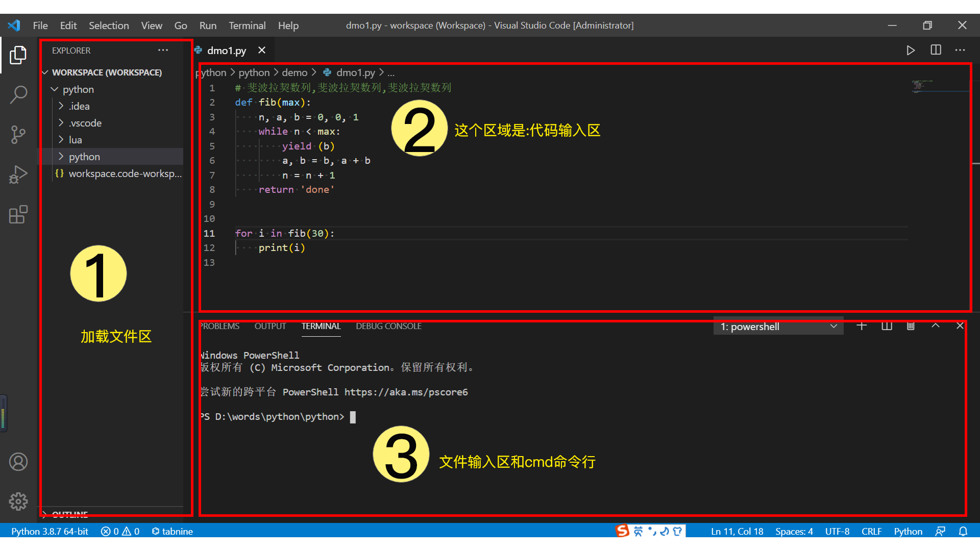Open the Extensions view
Viewport: 980px width, 551px height.
[18, 215]
